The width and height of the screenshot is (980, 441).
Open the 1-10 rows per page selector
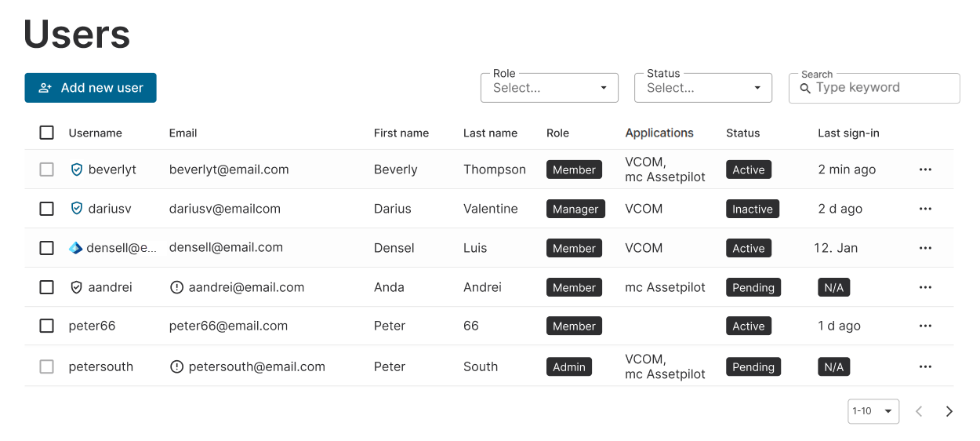click(873, 411)
